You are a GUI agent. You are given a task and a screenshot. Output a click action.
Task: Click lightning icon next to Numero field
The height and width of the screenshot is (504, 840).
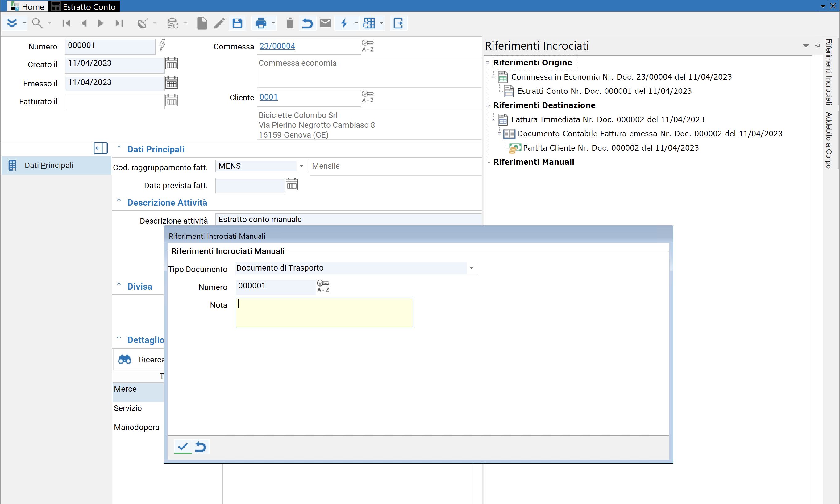coord(162,45)
